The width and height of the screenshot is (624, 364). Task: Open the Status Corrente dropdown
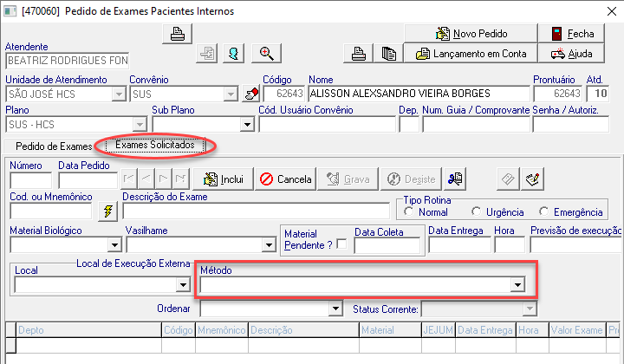(530, 309)
